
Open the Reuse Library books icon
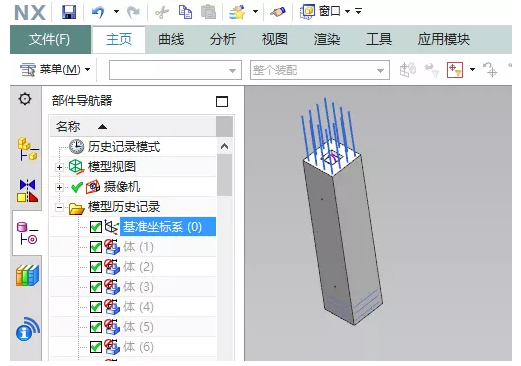[x=27, y=275]
